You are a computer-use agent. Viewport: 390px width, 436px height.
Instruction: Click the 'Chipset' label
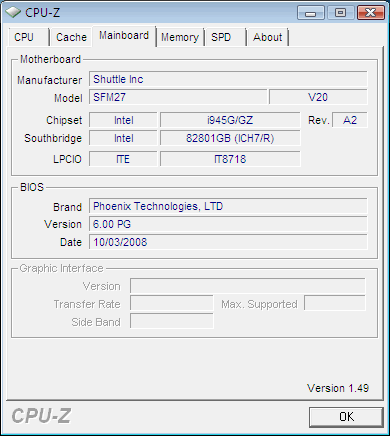(64, 120)
